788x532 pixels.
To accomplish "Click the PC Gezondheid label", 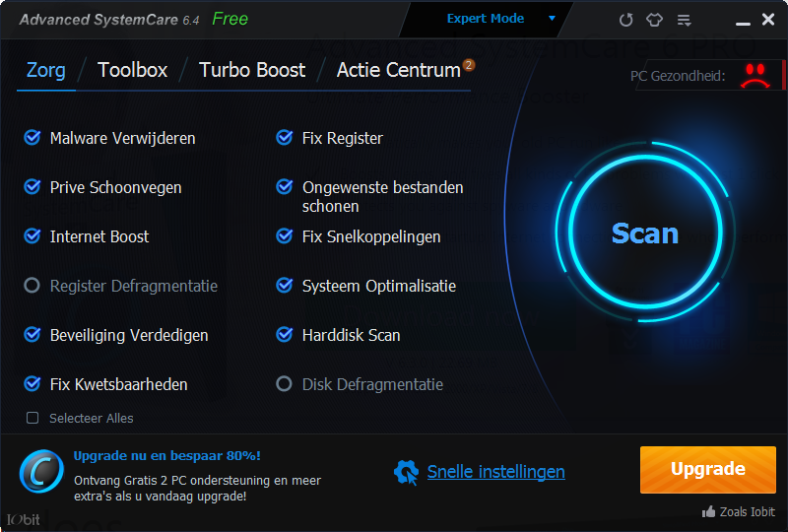I will (x=678, y=76).
